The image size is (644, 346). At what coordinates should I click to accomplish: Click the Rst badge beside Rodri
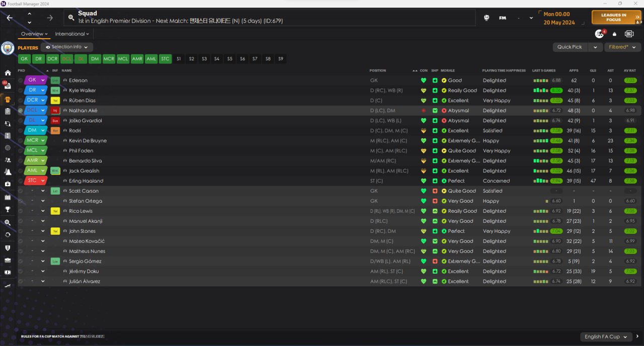coord(55,131)
